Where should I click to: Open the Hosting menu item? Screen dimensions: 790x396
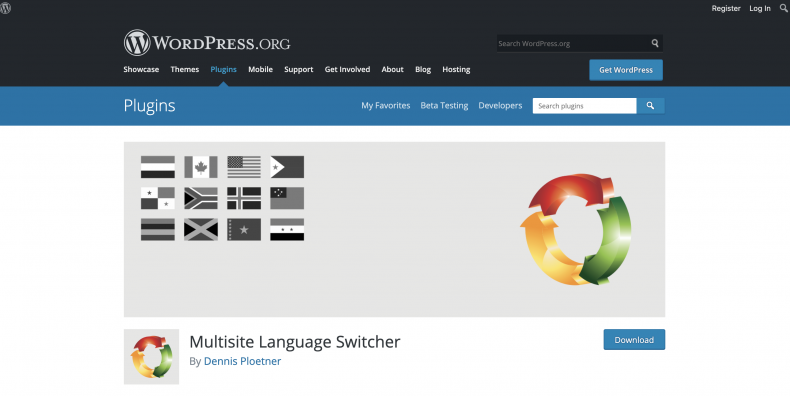(456, 70)
